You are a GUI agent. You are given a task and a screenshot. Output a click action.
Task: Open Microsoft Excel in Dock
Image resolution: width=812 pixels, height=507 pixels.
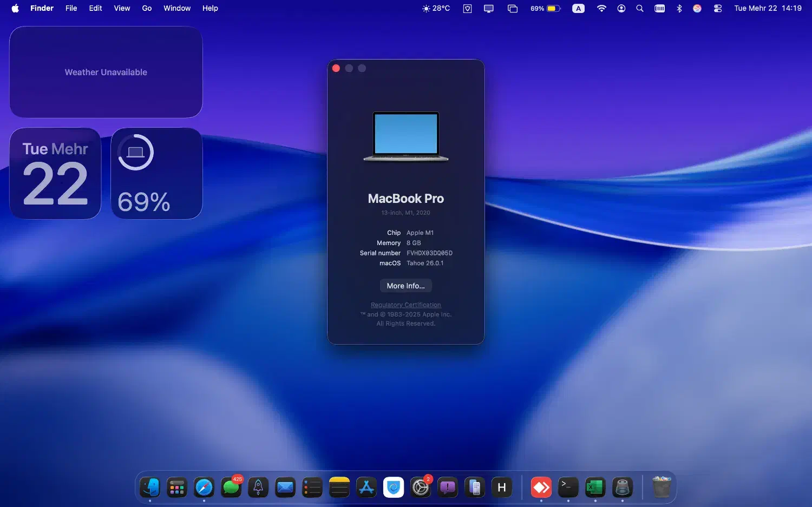click(595, 488)
